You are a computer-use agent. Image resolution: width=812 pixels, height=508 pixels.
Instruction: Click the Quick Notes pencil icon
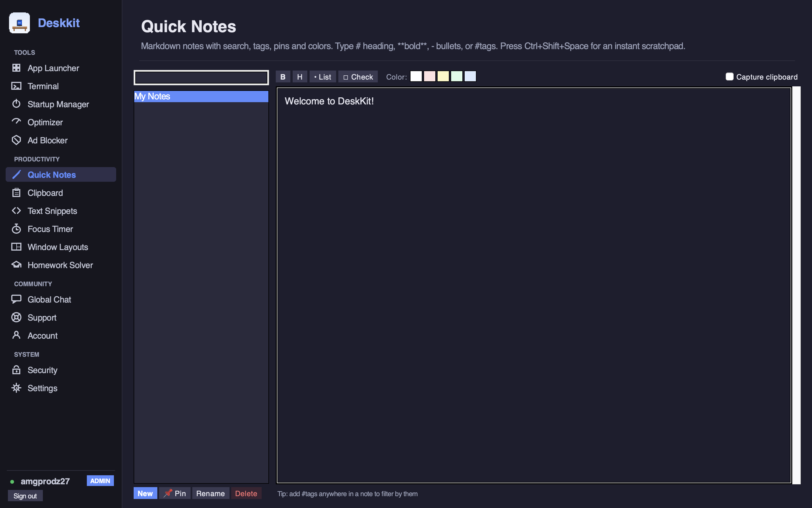tap(16, 175)
